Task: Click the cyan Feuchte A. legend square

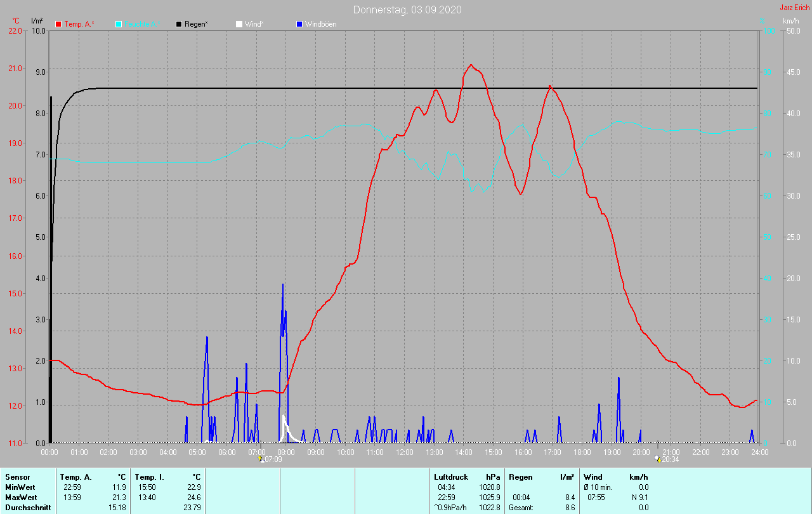Action: coord(119,24)
